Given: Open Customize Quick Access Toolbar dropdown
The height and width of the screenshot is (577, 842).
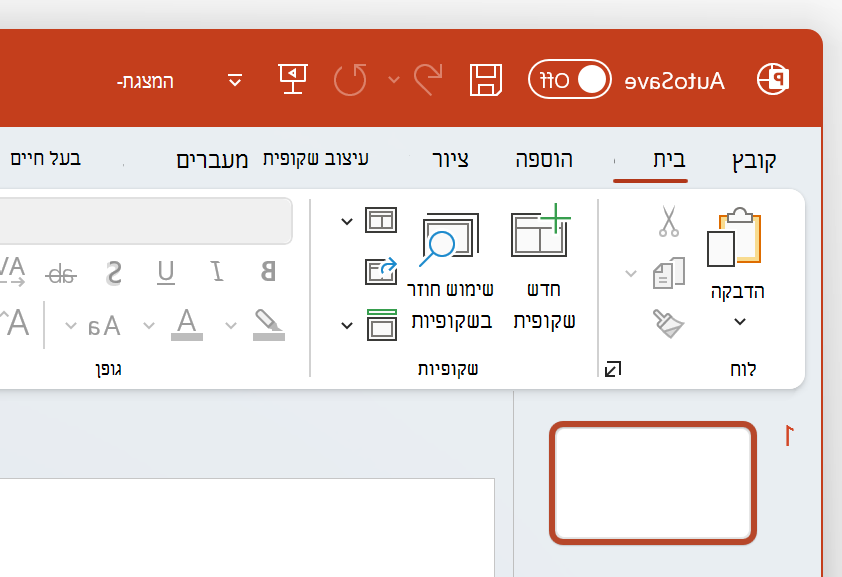Looking at the screenshot, I should coord(235,80).
